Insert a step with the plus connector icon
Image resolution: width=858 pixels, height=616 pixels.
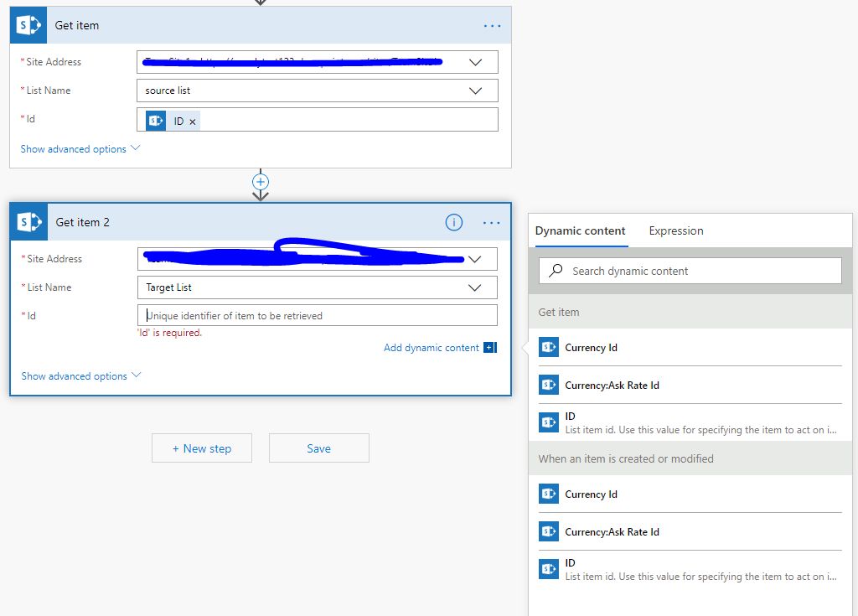tap(261, 182)
